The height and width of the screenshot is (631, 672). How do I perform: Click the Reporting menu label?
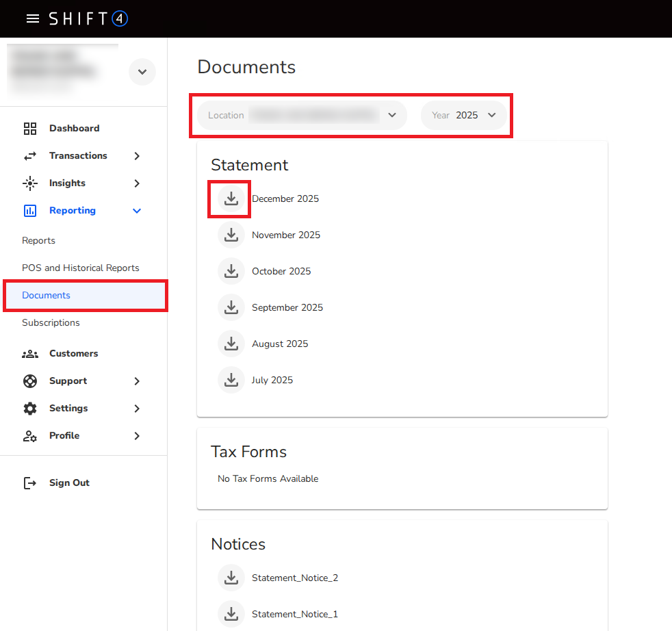tap(73, 211)
